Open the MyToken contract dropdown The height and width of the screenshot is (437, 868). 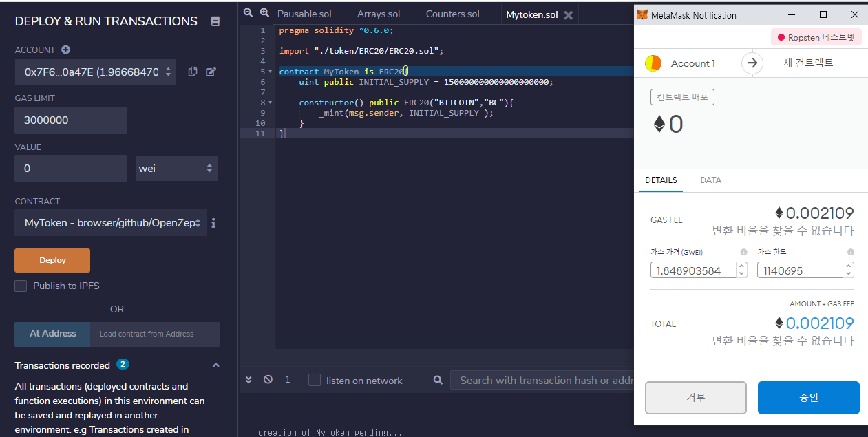(111, 223)
